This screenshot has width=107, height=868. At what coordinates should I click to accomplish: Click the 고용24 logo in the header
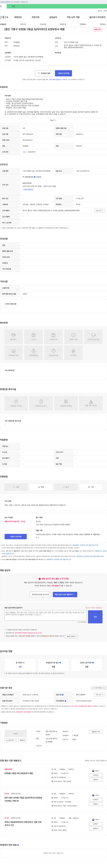click(4, 17)
